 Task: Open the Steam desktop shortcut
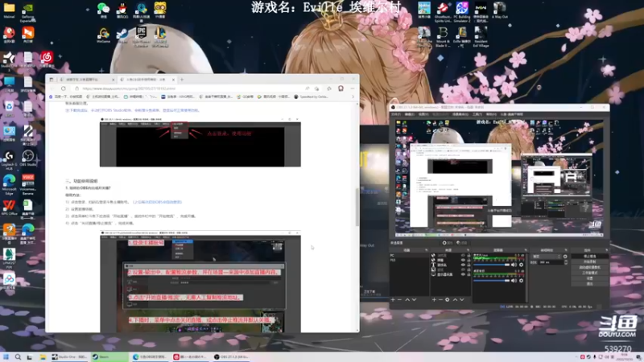tap(122, 35)
